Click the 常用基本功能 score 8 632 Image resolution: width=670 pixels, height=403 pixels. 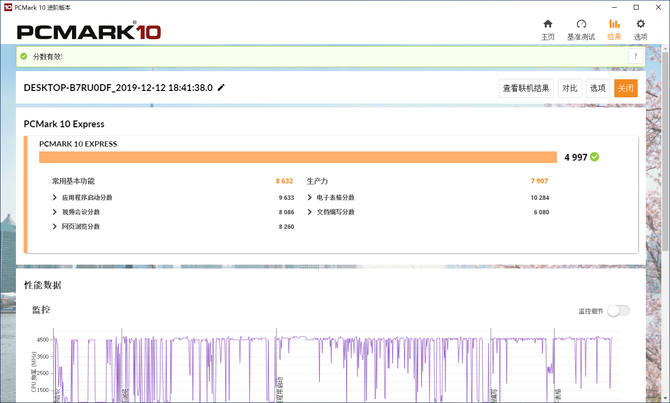point(284,181)
